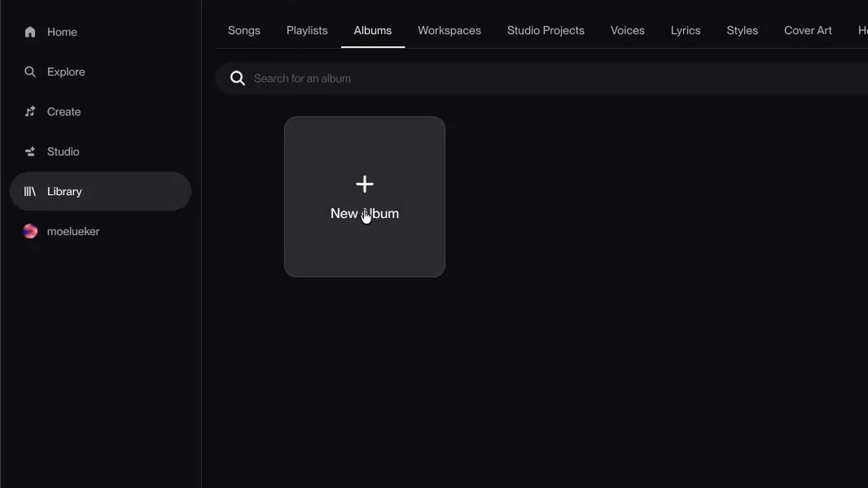
Task: Open the moelueker profile avatar
Action: [30, 232]
